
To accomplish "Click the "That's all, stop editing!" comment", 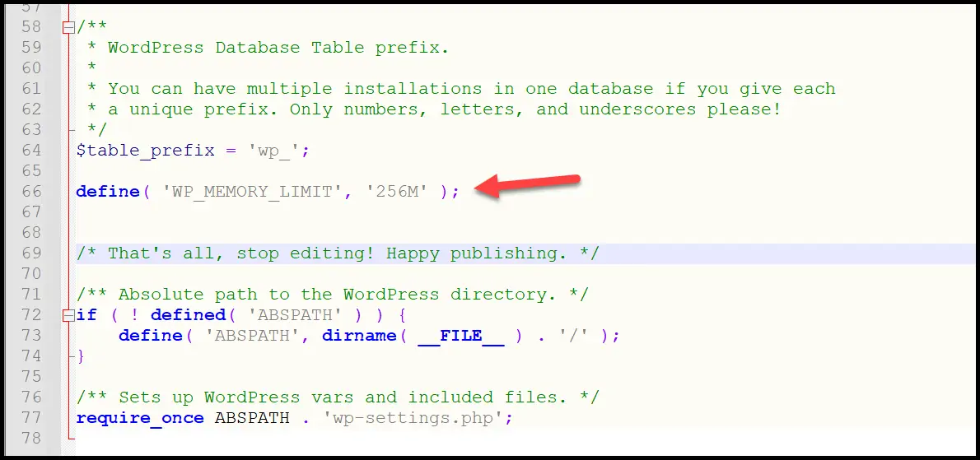I will coord(338,253).
